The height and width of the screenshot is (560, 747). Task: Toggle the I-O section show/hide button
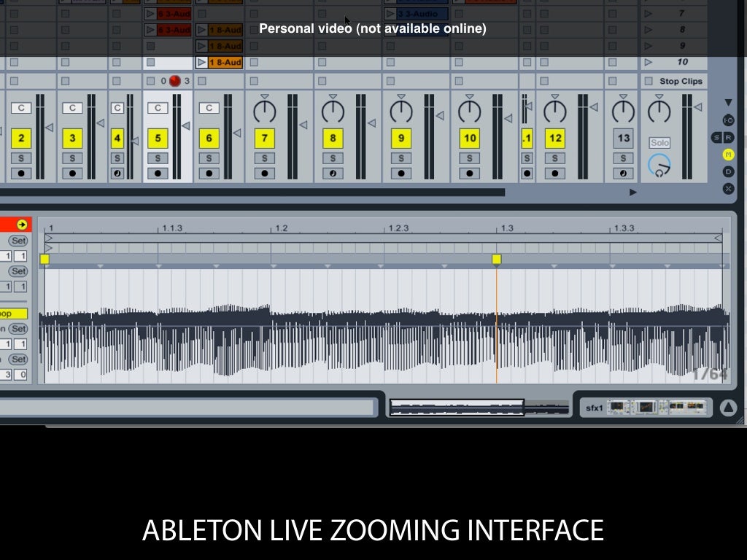point(728,120)
